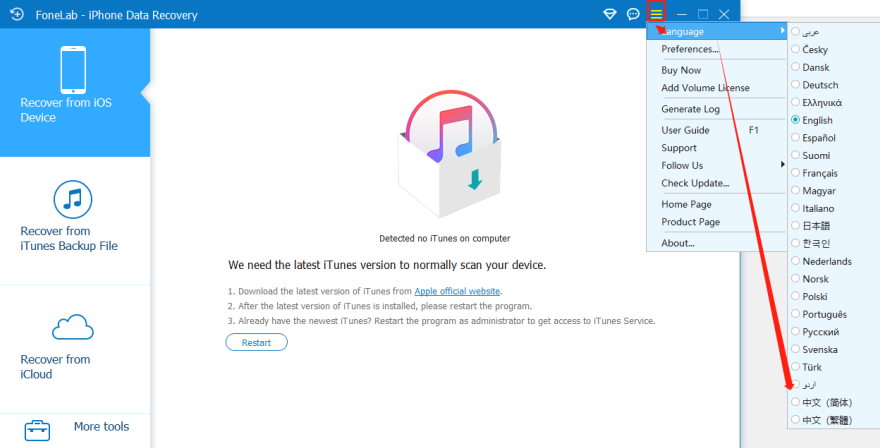The width and height of the screenshot is (880, 448).
Task: Select Buy Now from menu
Action: coord(717,70)
